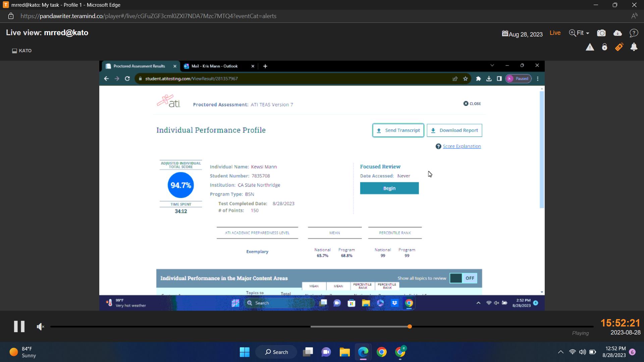Toggle Show all topics to review switch
Image resolution: width=644 pixels, height=362 pixels.
click(x=463, y=278)
